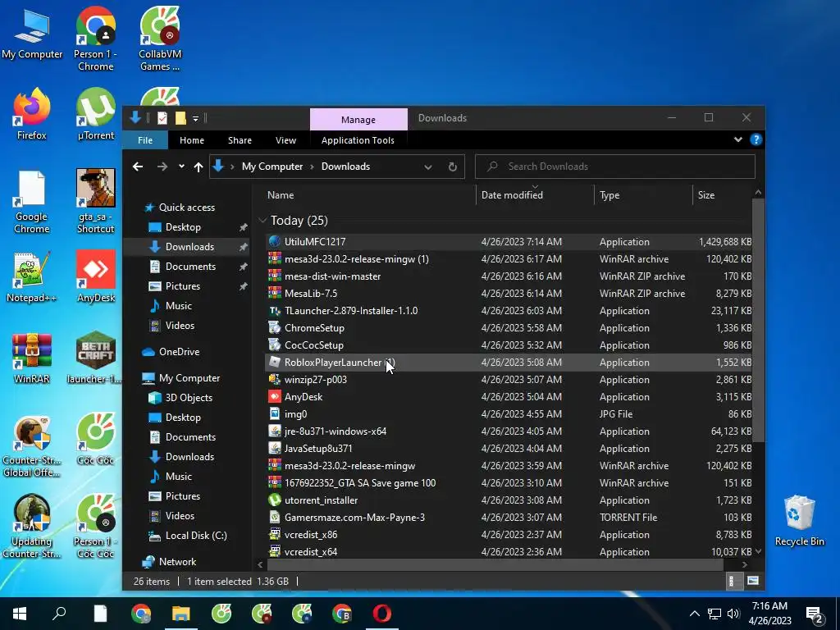The image size is (840, 630).
Task: Open the Windows Start button
Action: 20,614
